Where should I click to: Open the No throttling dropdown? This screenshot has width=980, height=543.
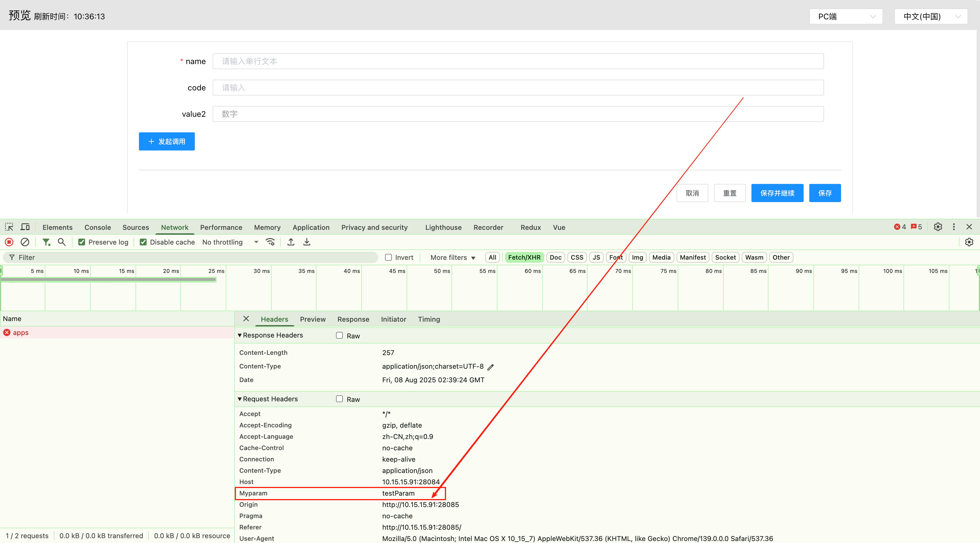[230, 242]
